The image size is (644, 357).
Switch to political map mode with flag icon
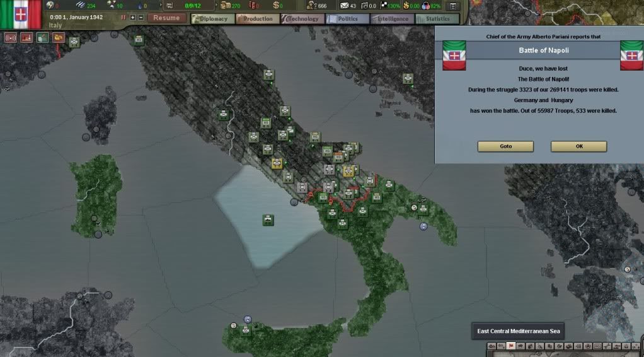pos(511,346)
